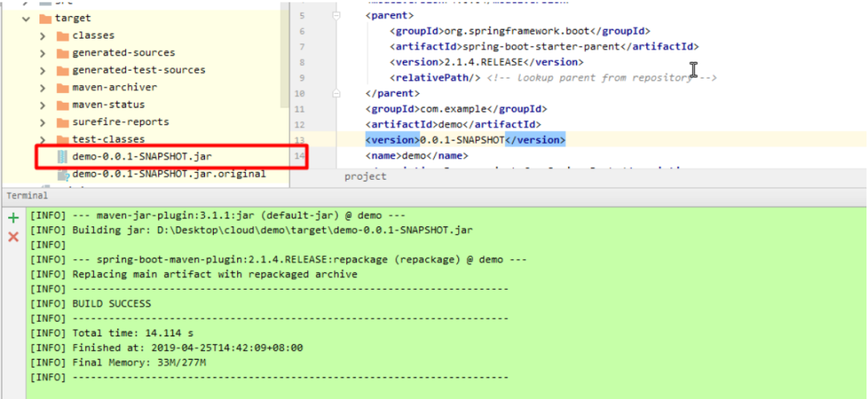Click the Terminal tool window title

[x=27, y=196]
